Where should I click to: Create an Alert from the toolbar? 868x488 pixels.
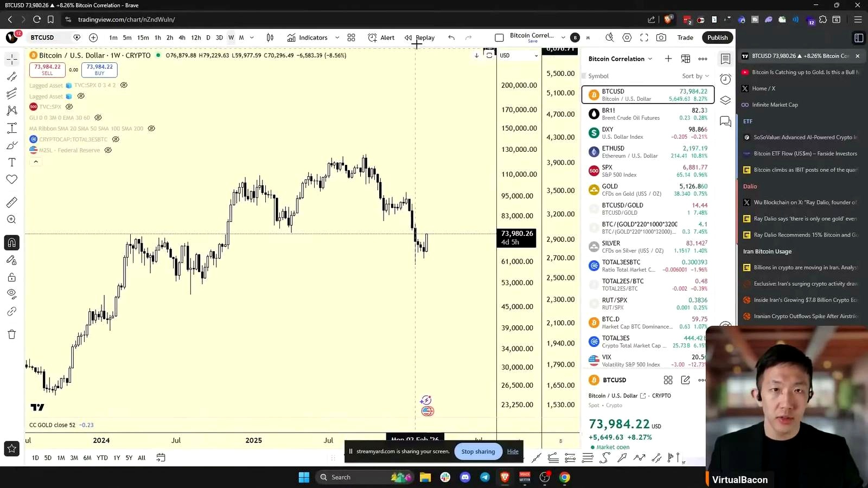(x=381, y=37)
